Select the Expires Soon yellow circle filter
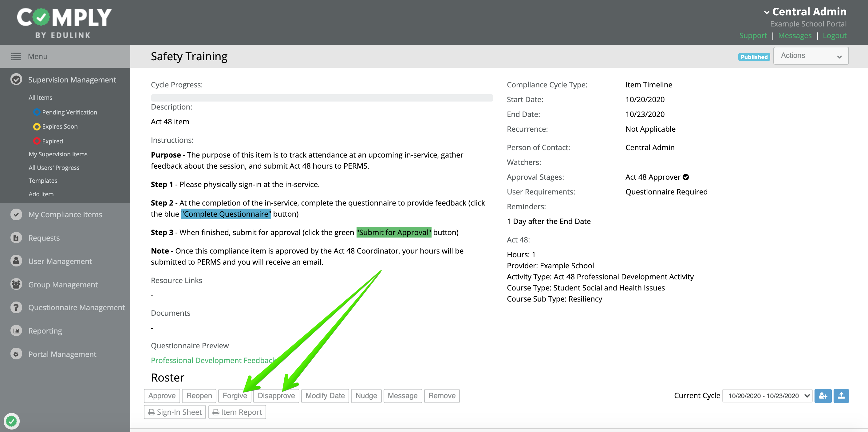The height and width of the screenshot is (432, 868). (x=37, y=126)
